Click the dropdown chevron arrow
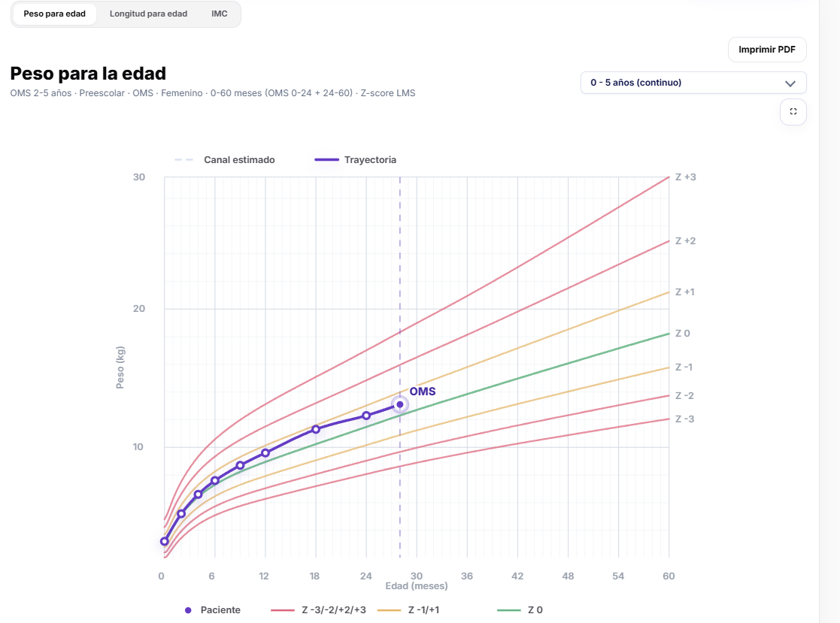The height and width of the screenshot is (623, 840). click(790, 83)
